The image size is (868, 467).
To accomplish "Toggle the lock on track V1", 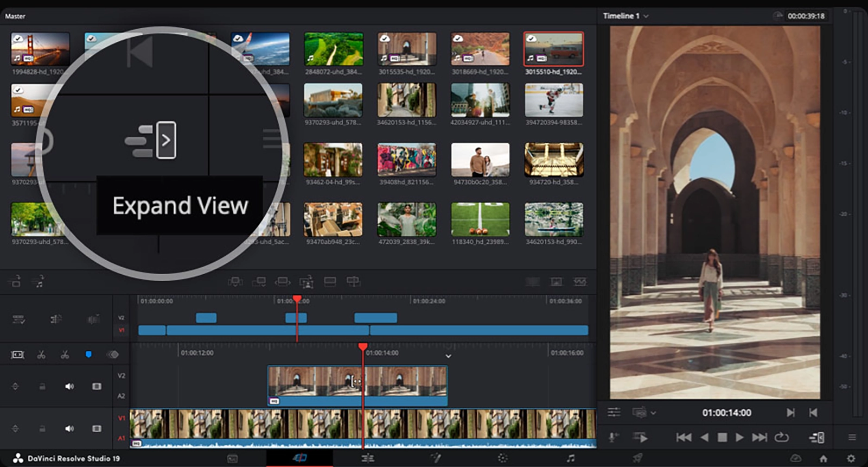I will pos(42,428).
